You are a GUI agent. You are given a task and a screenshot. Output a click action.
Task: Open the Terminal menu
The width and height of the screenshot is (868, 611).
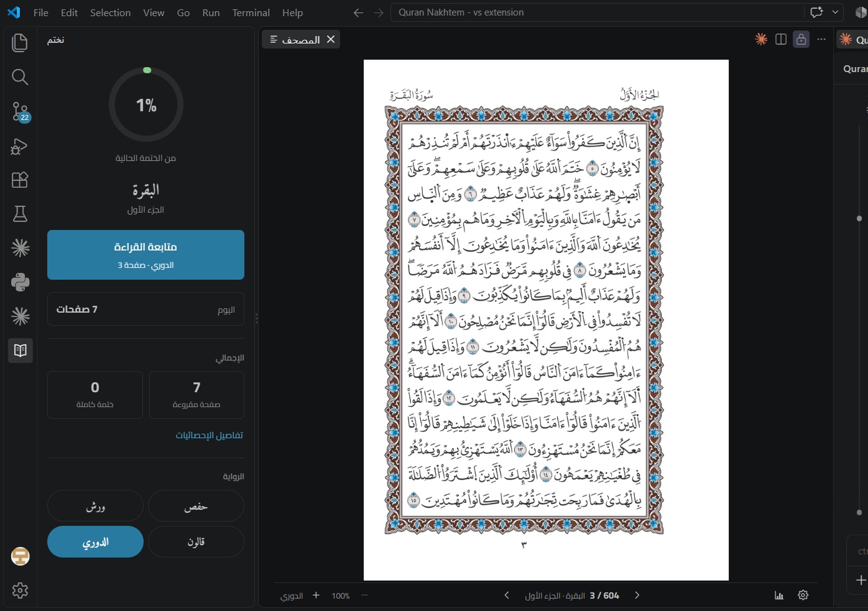251,12
